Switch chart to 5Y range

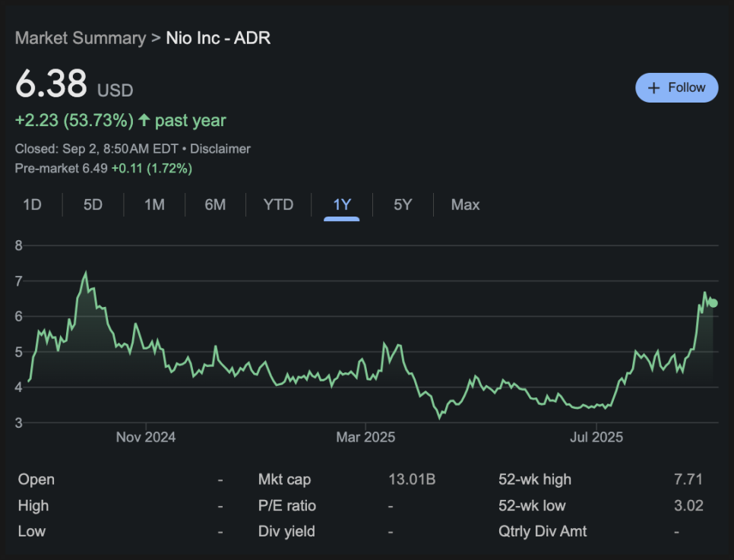403,204
